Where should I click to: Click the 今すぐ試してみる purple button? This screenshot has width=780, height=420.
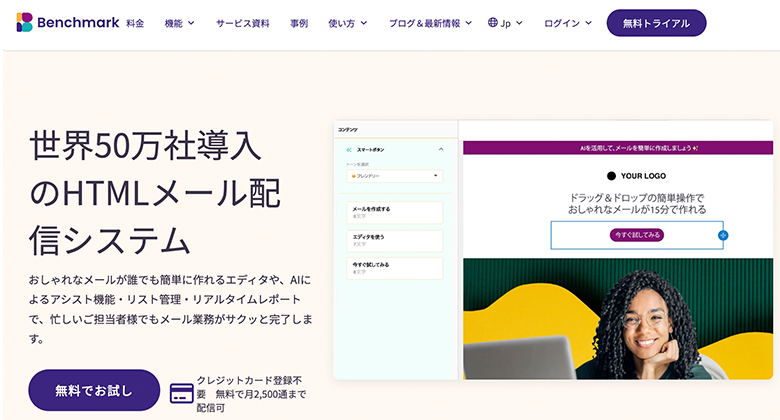[637, 235]
